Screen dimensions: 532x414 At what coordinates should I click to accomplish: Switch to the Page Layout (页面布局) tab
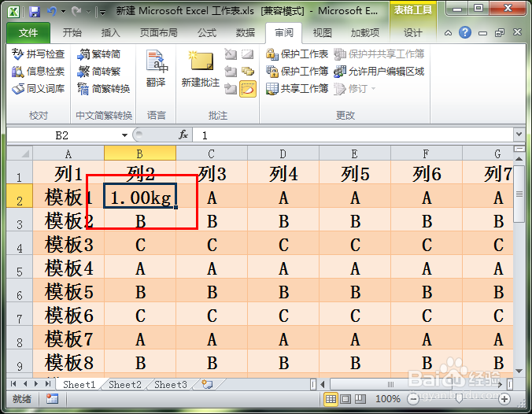tap(159, 33)
